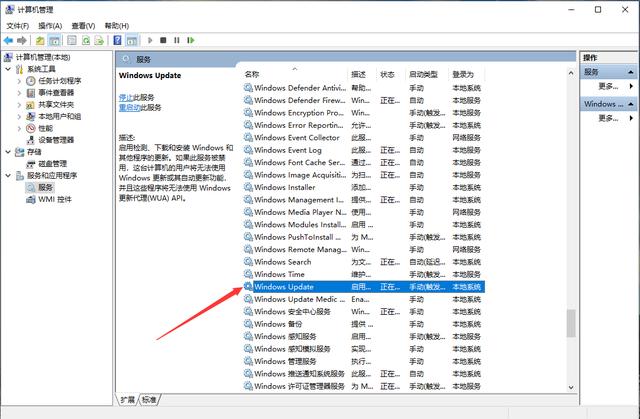Click the Pause Service icon

pos(177,40)
